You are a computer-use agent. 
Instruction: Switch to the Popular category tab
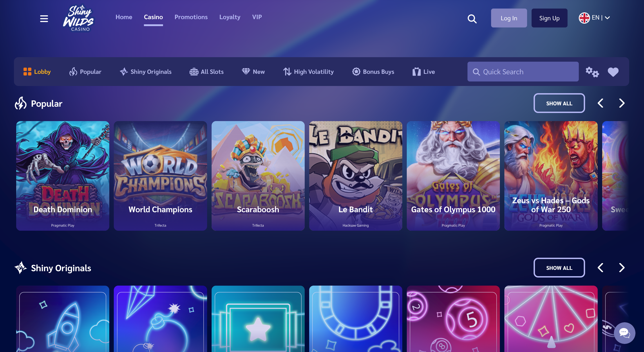(x=85, y=72)
